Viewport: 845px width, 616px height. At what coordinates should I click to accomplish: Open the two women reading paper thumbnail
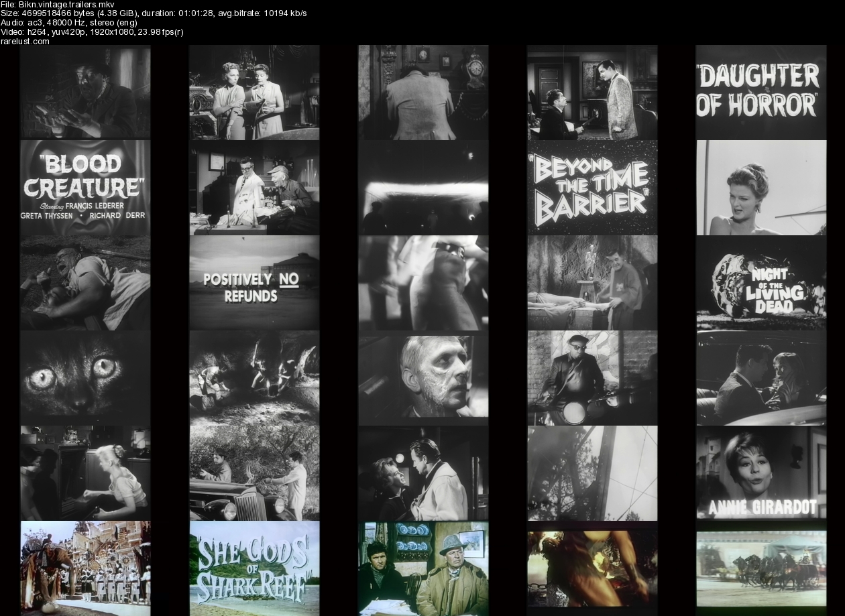point(254,92)
